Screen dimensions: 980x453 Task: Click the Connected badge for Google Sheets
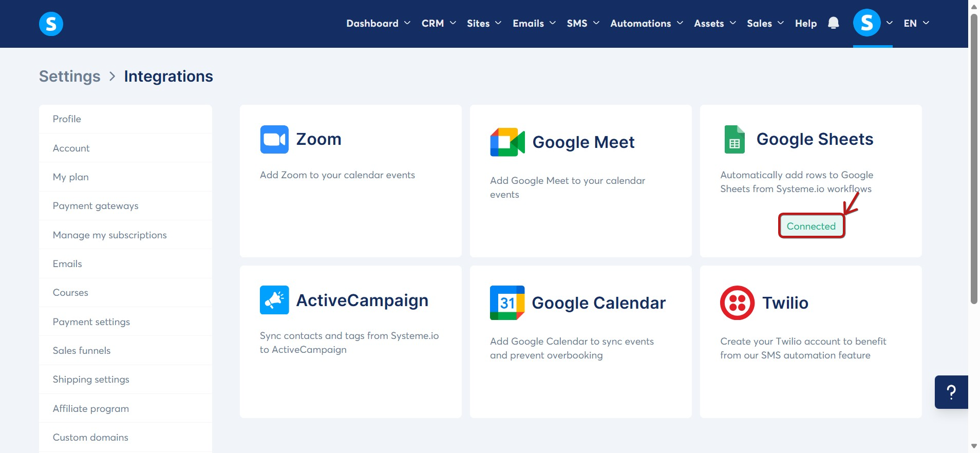click(811, 226)
